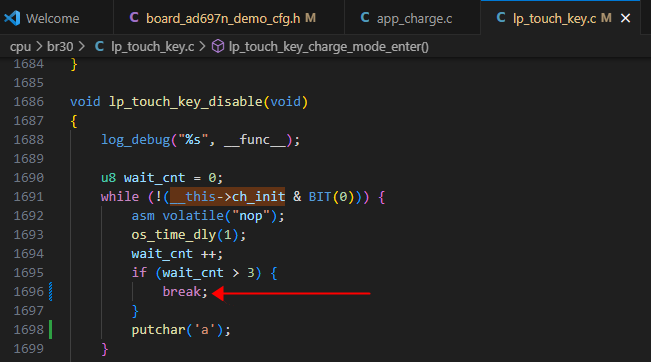Click the function cube icon in breadcrumb
The width and height of the screenshot is (651, 362).
pyautogui.click(x=218, y=46)
